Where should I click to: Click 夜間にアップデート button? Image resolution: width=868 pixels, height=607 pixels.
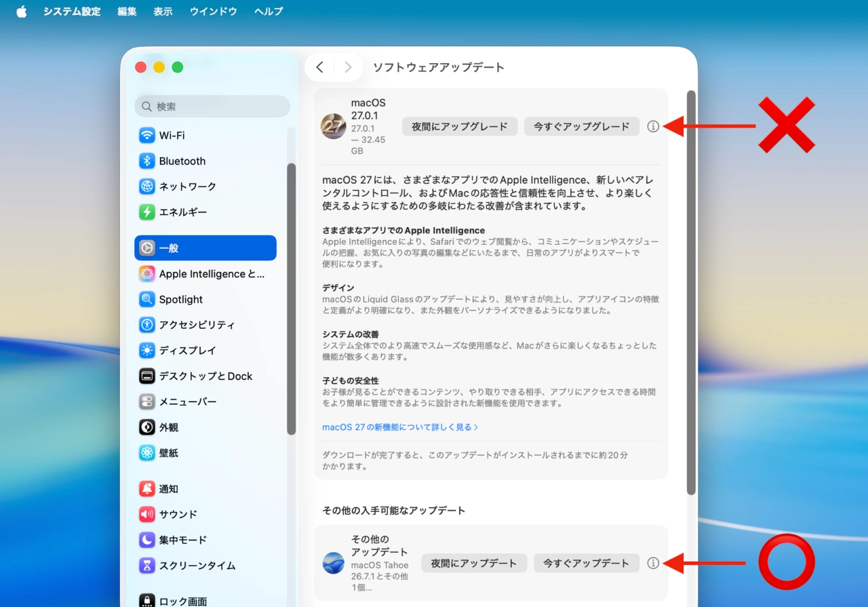pyautogui.click(x=474, y=563)
